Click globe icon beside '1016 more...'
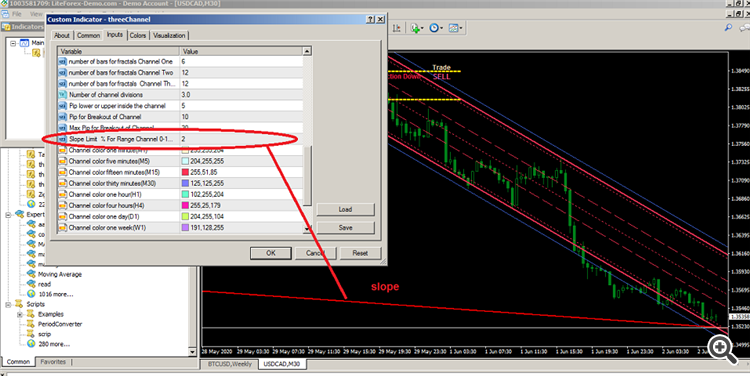The width and height of the screenshot is (750, 376). pos(32,294)
